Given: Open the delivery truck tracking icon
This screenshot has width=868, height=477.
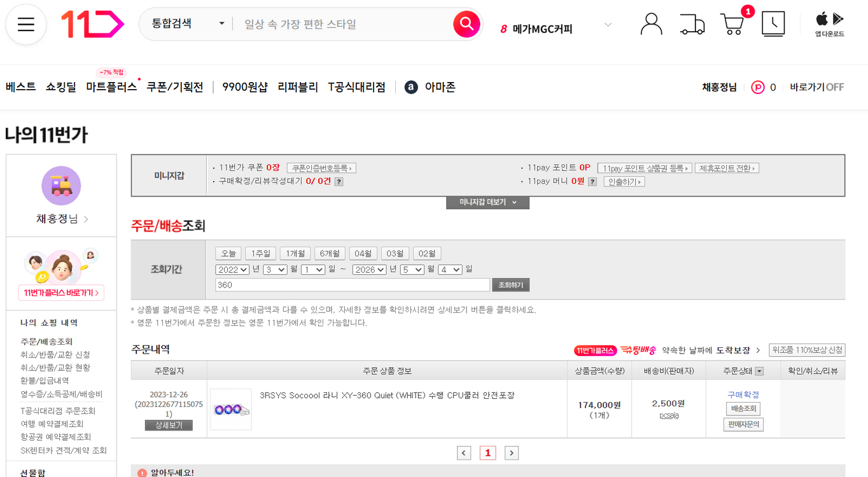Looking at the screenshot, I should tap(692, 24).
